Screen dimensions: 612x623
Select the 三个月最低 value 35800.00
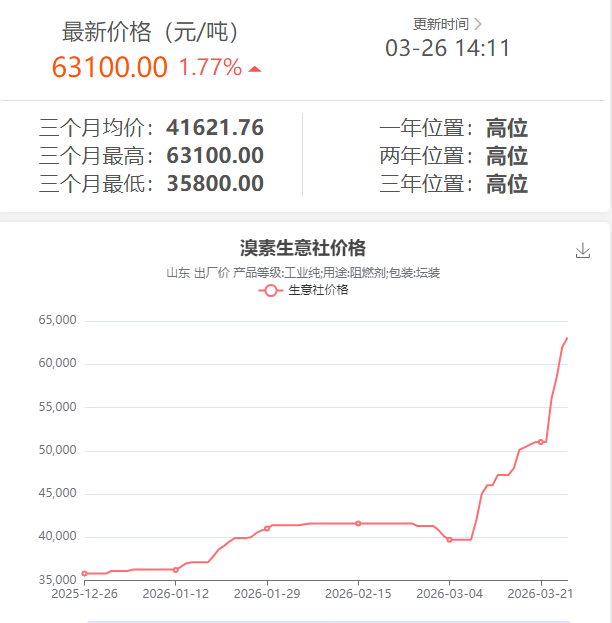(215, 184)
